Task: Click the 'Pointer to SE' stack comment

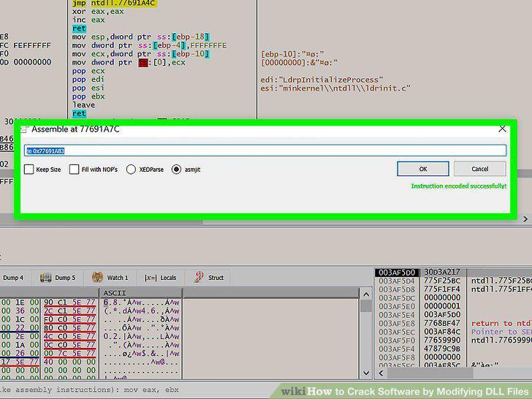Action: coord(501,332)
